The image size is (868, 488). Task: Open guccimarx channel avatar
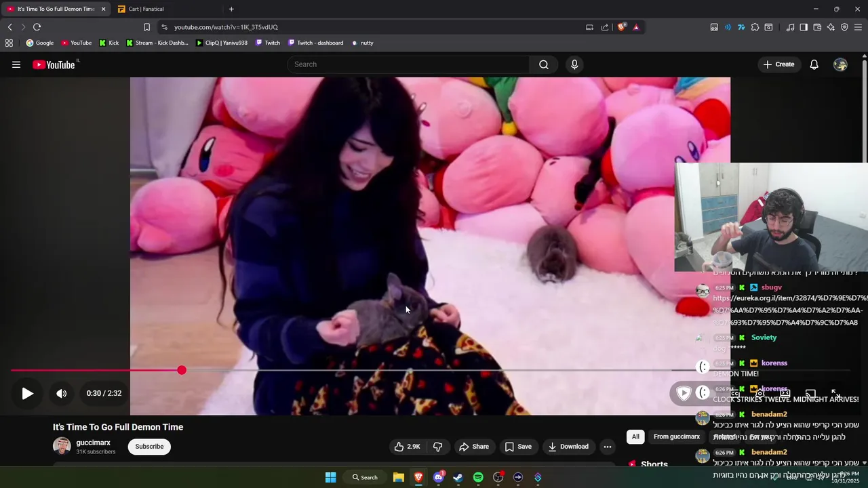62,446
